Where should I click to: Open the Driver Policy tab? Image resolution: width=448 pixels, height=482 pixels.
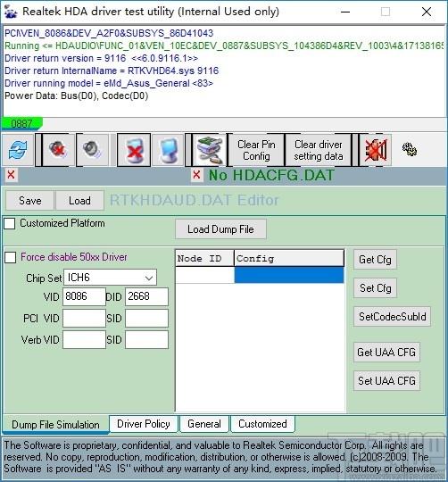144,424
